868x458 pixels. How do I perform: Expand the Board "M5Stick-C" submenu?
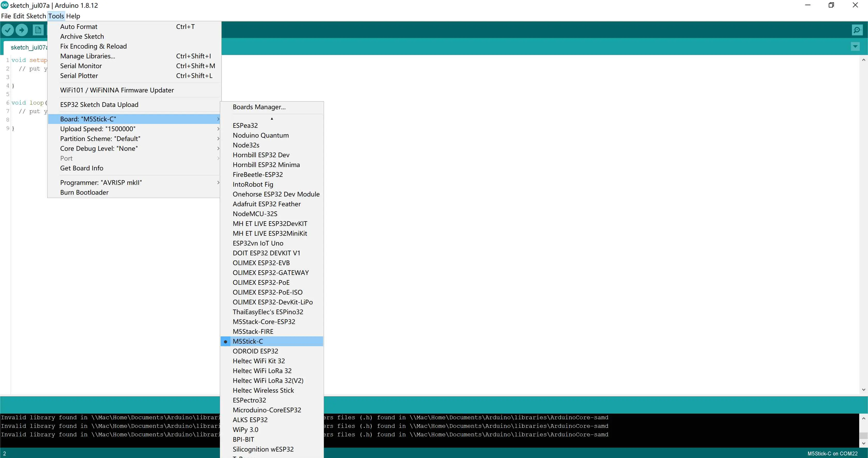tap(134, 119)
